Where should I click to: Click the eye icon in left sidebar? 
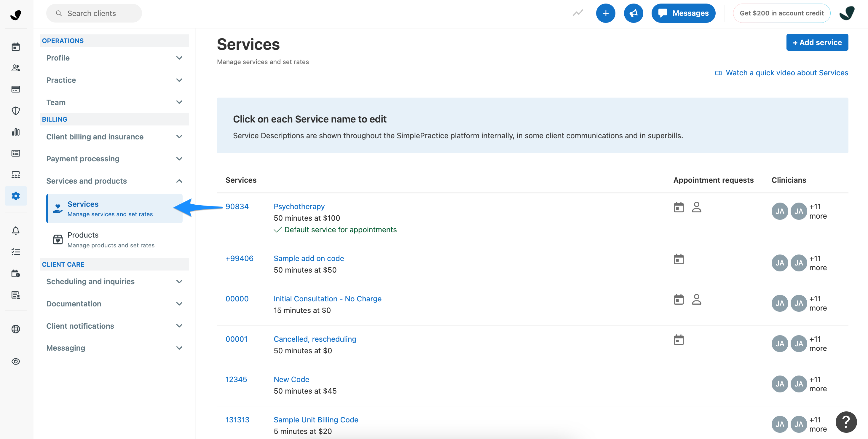[15, 362]
